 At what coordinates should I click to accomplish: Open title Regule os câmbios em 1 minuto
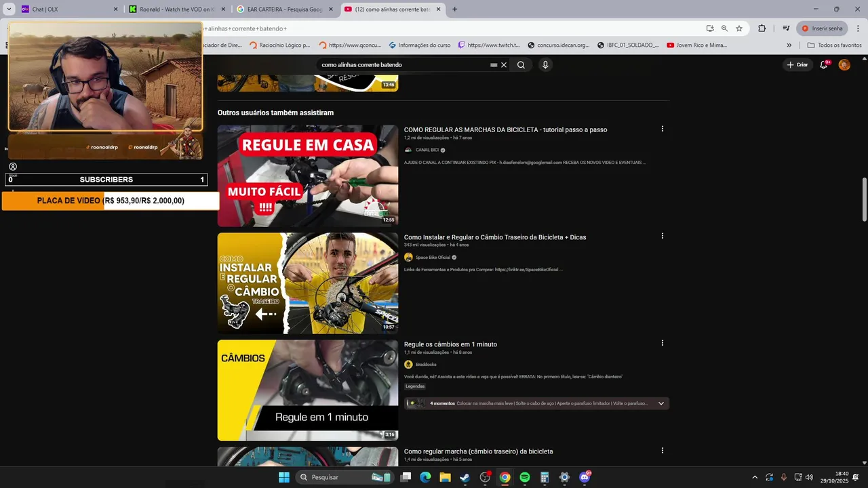(x=450, y=344)
